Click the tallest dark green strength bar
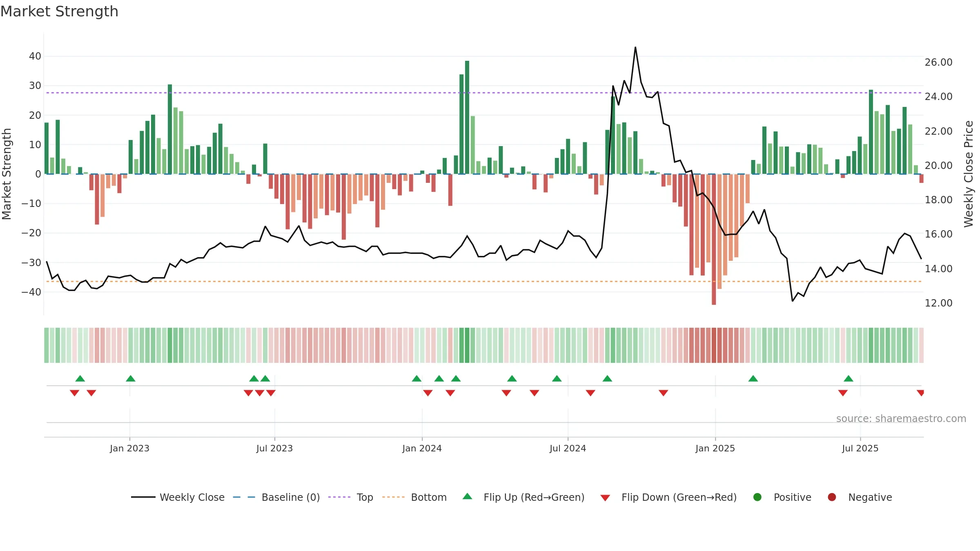This screenshot has width=980, height=551. (467, 118)
